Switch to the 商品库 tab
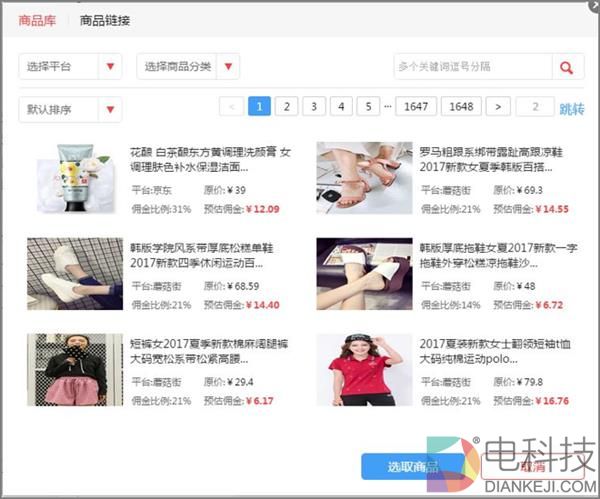 37,20
